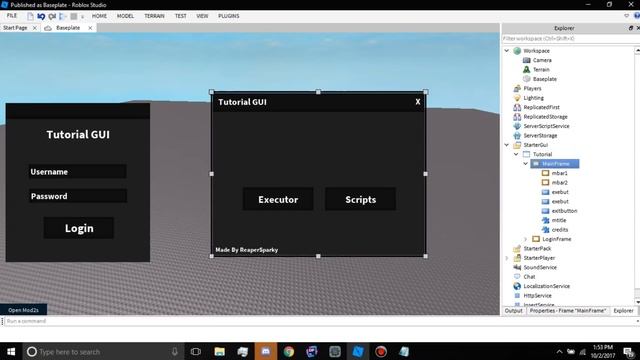This screenshot has height=360, width=640.
Task: Open the quick access toolbar customize arrow
Action: click(x=82, y=17)
